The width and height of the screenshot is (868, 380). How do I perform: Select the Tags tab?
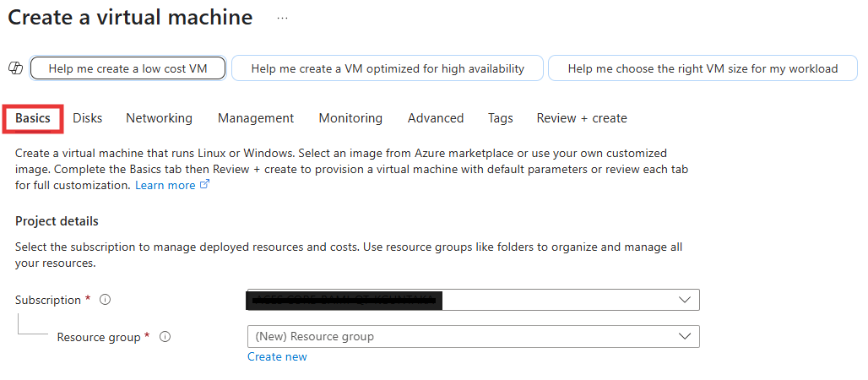coord(501,118)
